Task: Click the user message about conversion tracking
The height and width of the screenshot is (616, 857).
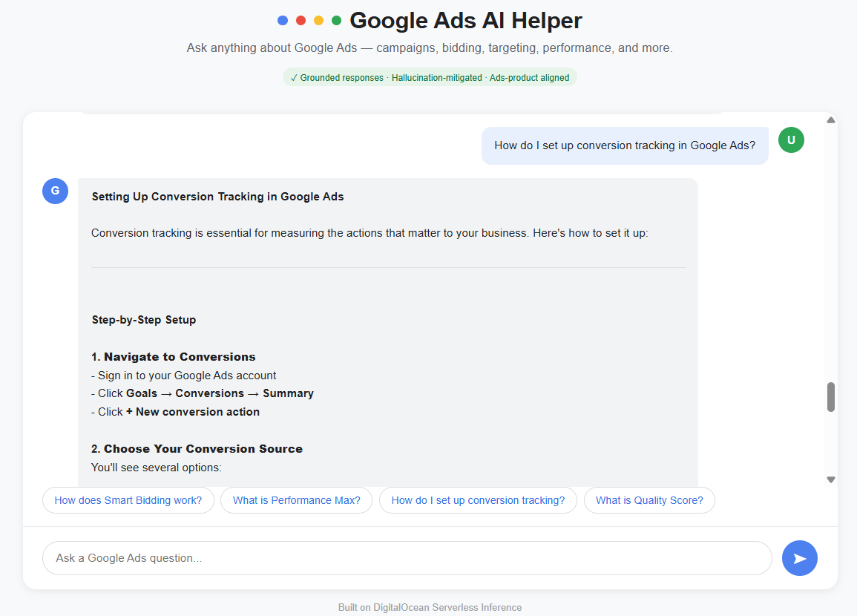Action: coord(625,145)
